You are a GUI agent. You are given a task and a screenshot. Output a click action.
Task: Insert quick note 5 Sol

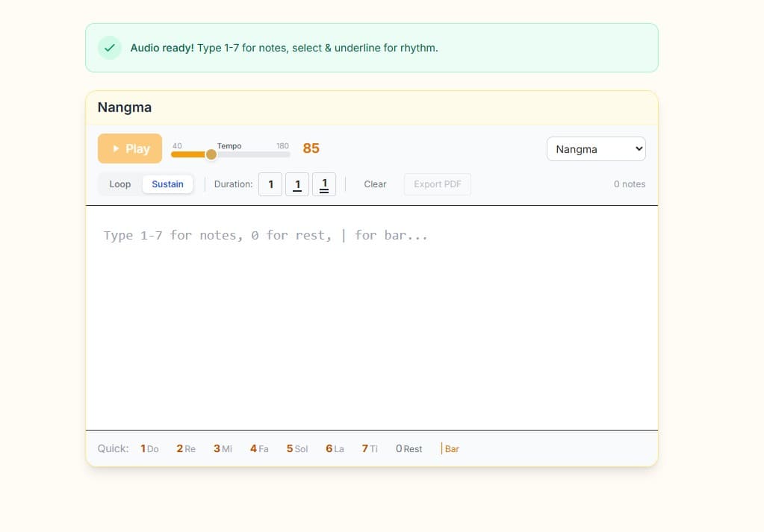tap(296, 448)
